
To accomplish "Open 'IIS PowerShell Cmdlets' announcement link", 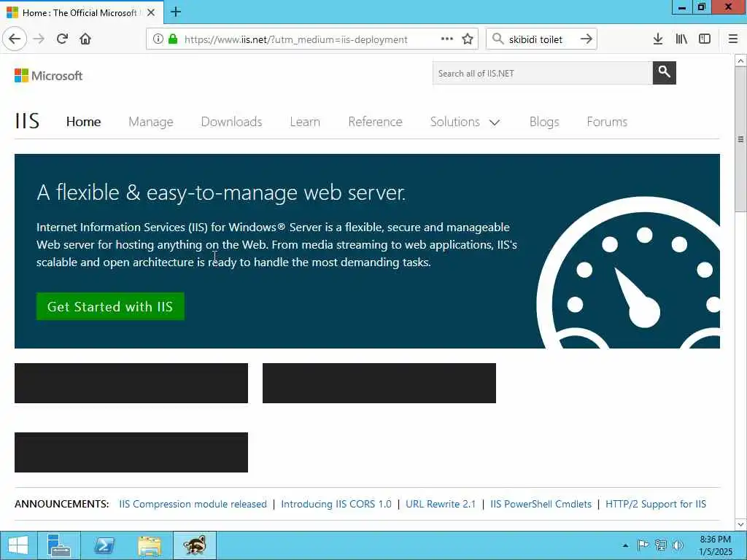I will [541, 504].
